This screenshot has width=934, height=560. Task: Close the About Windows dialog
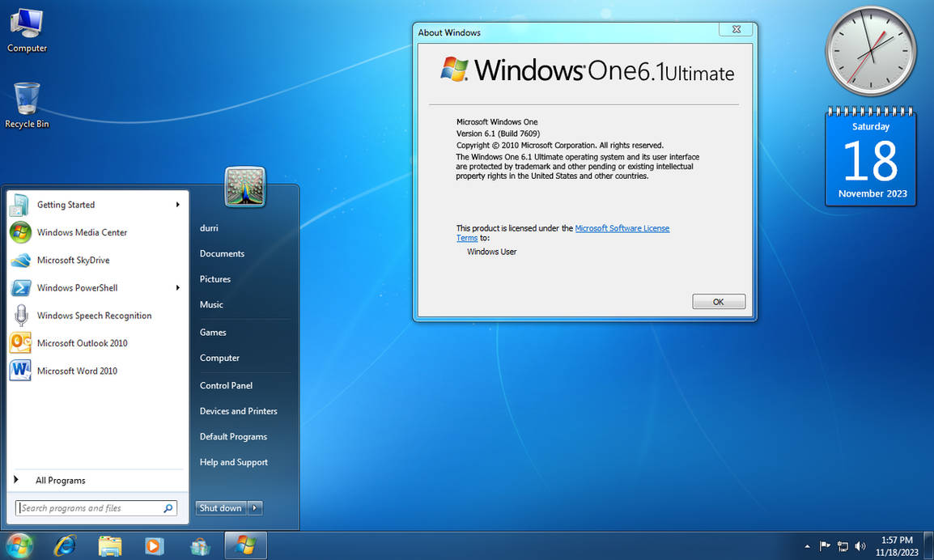[x=737, y=29]
